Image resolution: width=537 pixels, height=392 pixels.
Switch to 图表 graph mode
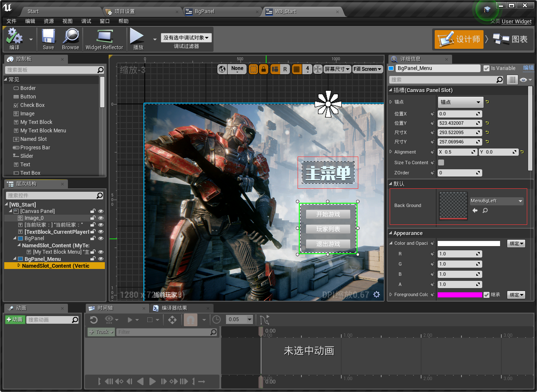(510, 39)
